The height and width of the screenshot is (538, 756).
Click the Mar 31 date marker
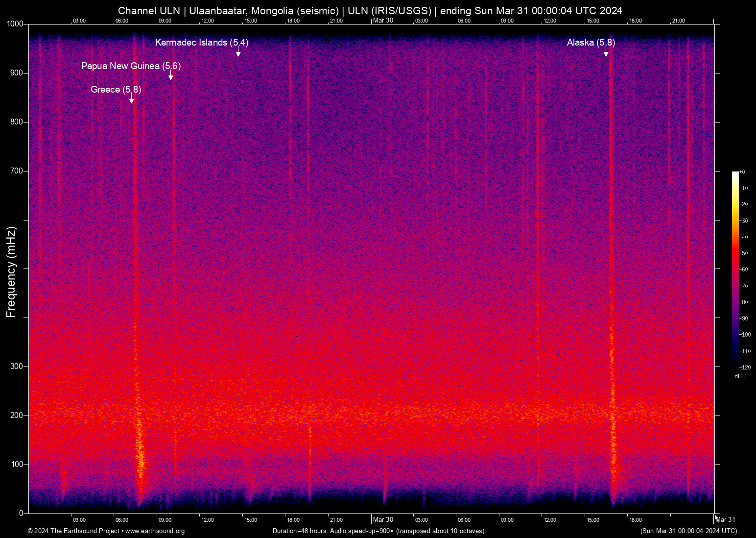pos(726,520)
